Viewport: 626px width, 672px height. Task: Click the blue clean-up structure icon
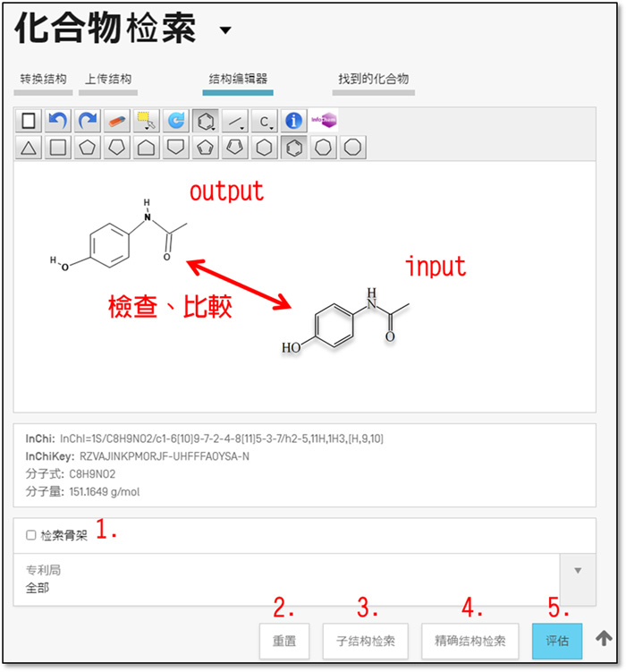176,120
